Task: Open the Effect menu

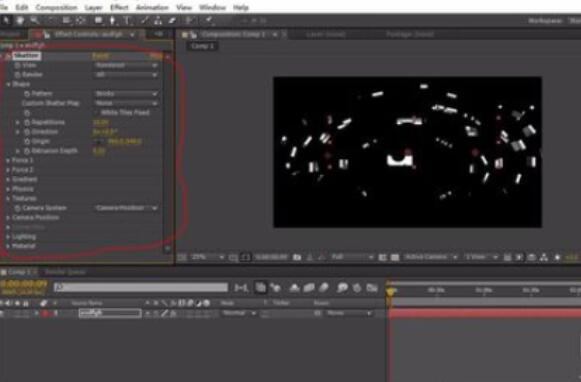Action: [x=119, y=7]
